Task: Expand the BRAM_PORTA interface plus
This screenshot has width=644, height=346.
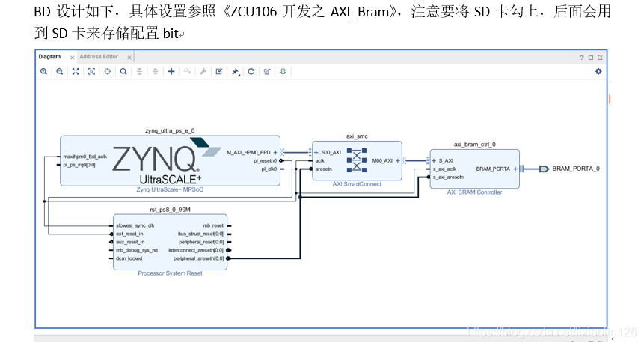Action: (515, 169)
